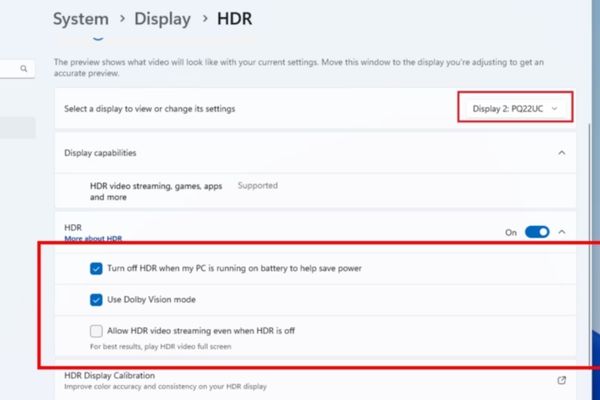Collapse the HDR options chevron
The image size is (600, 400).
pyautogui.click(x=562, y=232)
